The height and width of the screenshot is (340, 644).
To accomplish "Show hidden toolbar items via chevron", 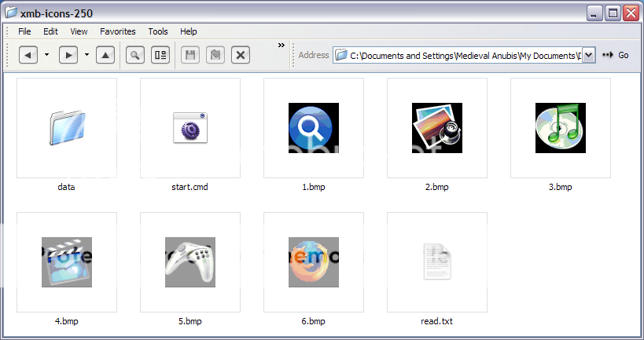I will click(281, 46).
